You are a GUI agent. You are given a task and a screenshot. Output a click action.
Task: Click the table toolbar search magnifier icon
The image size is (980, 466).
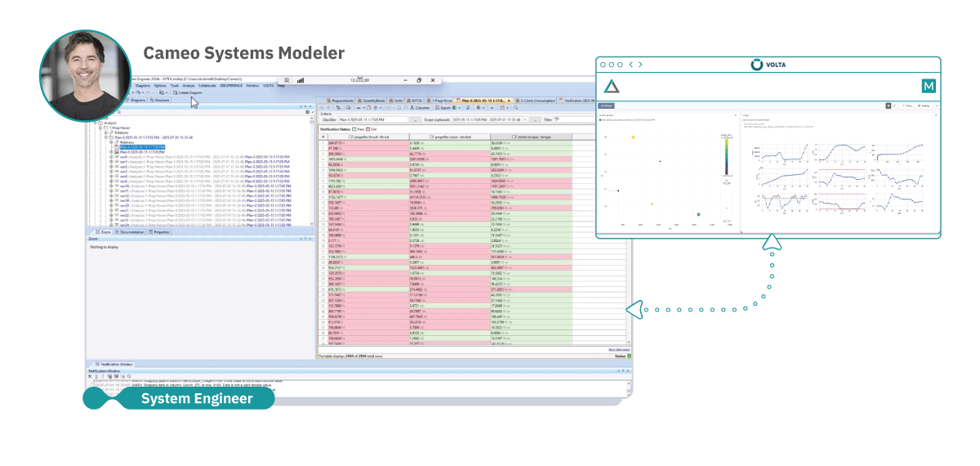(x=515, y=108)
